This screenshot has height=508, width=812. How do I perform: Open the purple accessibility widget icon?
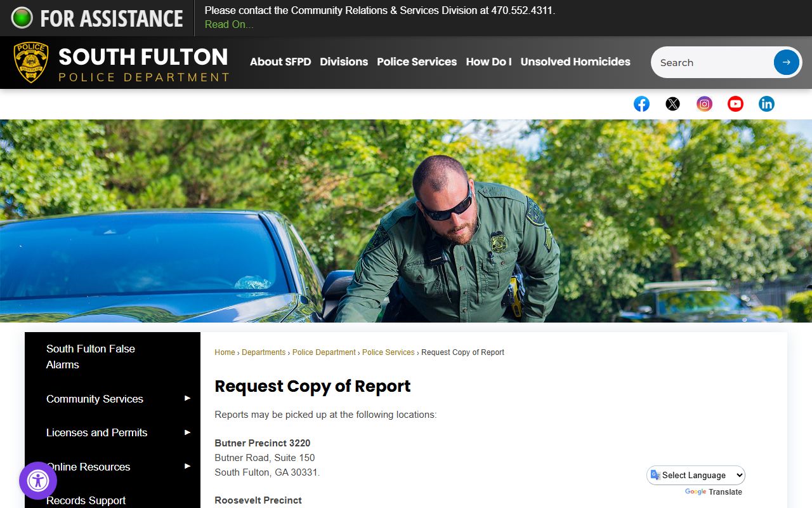pyautogui.click(x=38, y=481)
